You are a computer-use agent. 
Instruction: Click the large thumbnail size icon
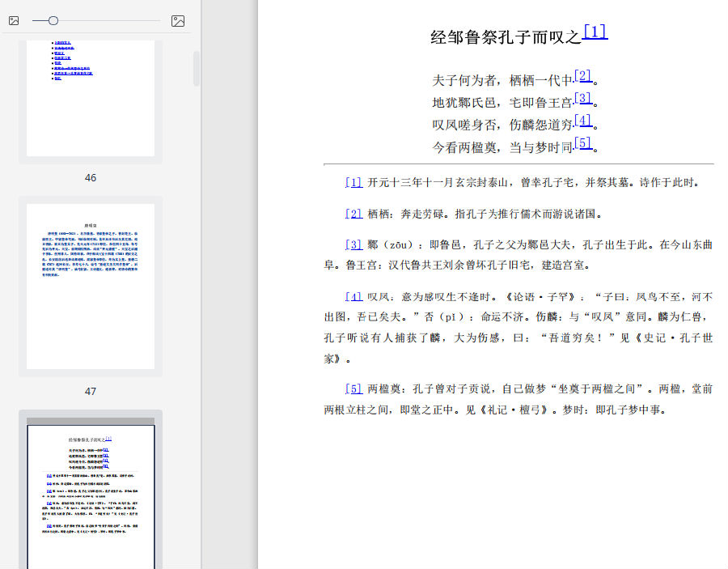pyautogui.click(x=178, y=21)
